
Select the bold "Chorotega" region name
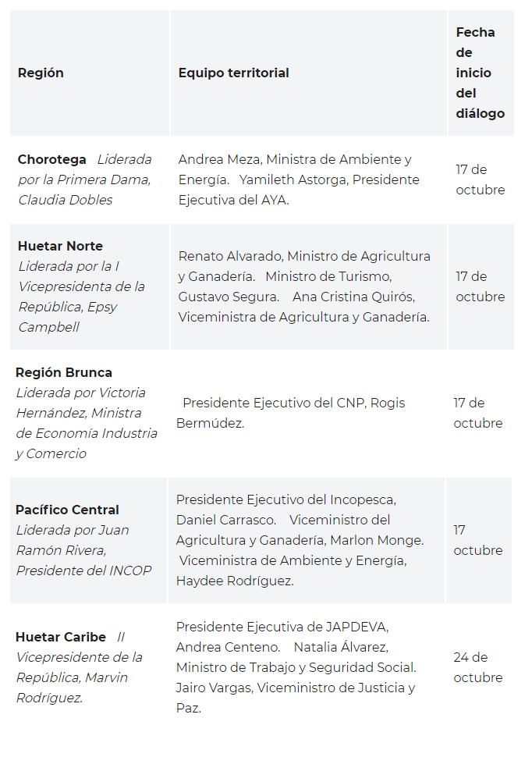(x=52, y=159)
